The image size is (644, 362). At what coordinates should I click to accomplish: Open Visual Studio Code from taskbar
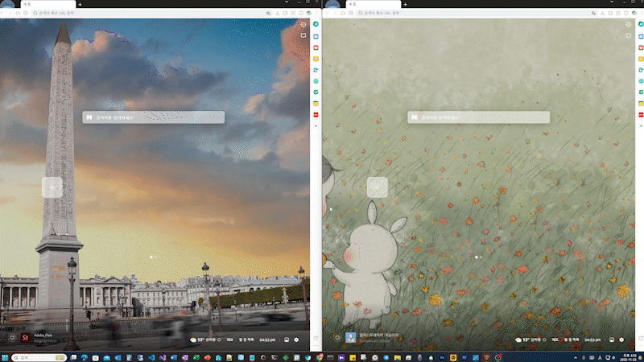(x=151, y=358)
